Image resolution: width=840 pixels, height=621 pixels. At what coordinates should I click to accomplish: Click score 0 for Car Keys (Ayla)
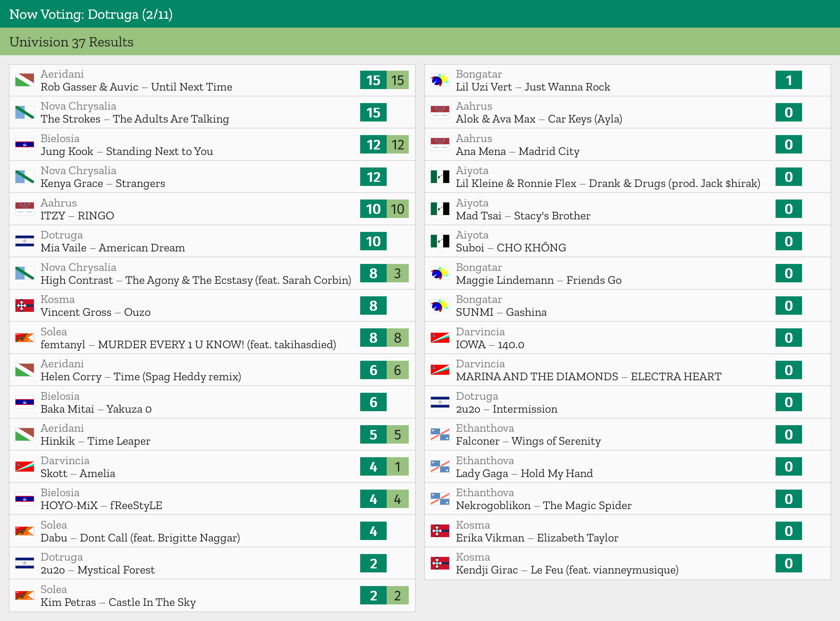tap(788, 112)
